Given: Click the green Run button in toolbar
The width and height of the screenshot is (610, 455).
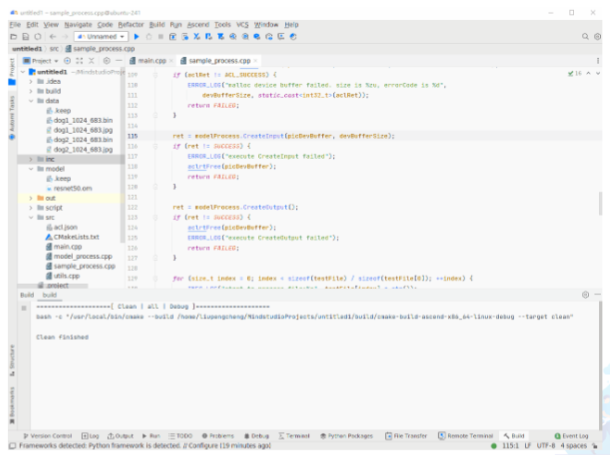Looking at the screenshot, I should pyautogui.click(x=137, y=36).
